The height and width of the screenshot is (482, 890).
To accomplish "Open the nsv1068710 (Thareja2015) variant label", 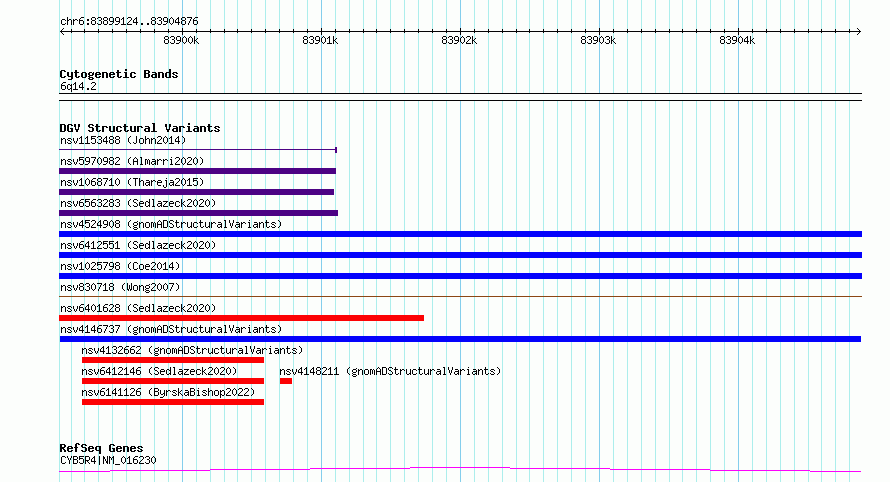I will (132, 182).
